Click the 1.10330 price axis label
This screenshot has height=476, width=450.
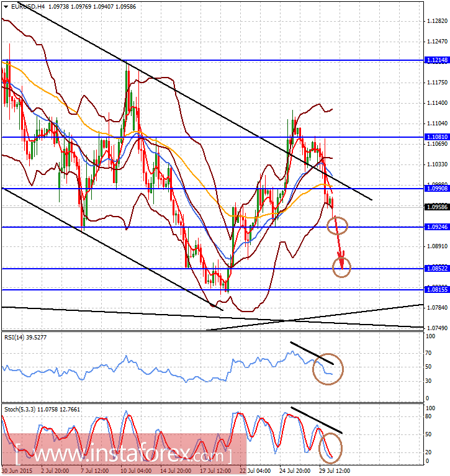pyautogui.click(x=437, y=164)
